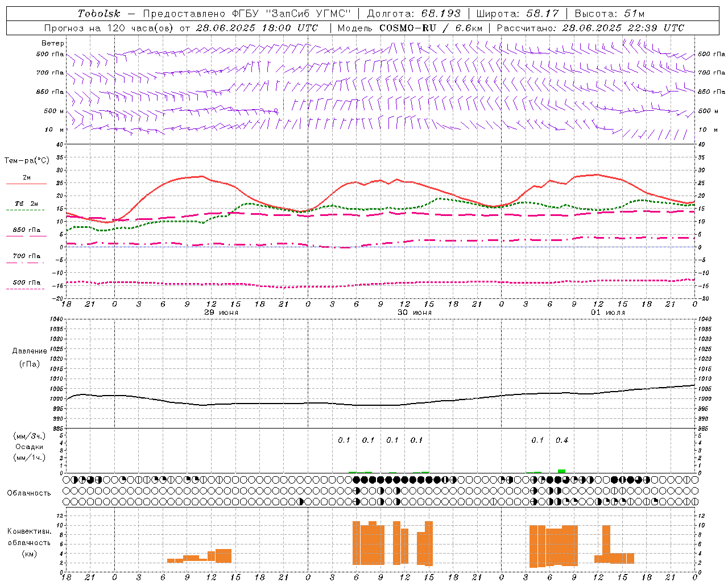The height and width of the screenshot is (582, 728).
Task: Click the 'Широта: 58.17' latitude value
Action: [x=518, y=14]
